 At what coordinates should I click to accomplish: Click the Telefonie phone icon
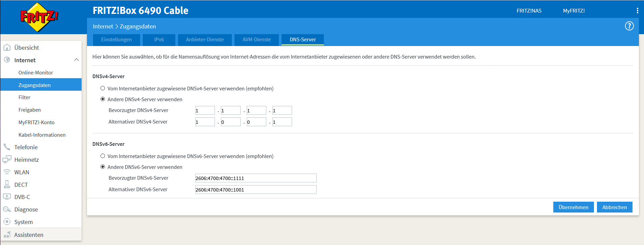tap(7, 147)
